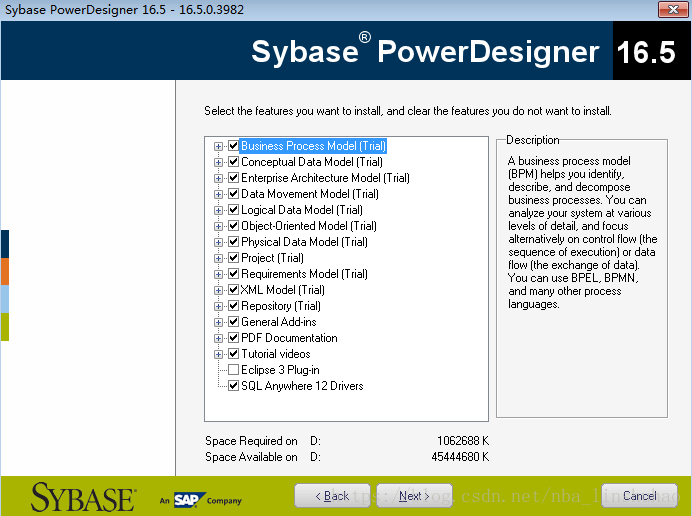
Task: Select Logical Data Model (Trial) label
Action: click(x=302, y=210)
